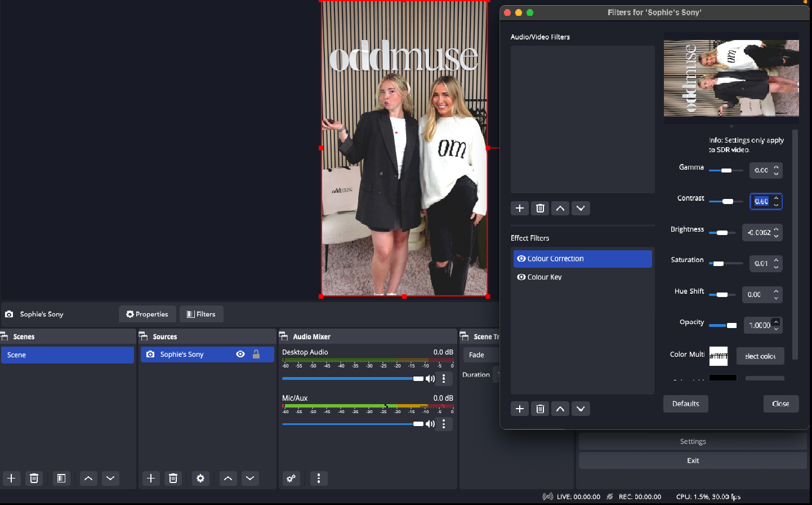Move effect filter up in list

(x=560, y=409)
